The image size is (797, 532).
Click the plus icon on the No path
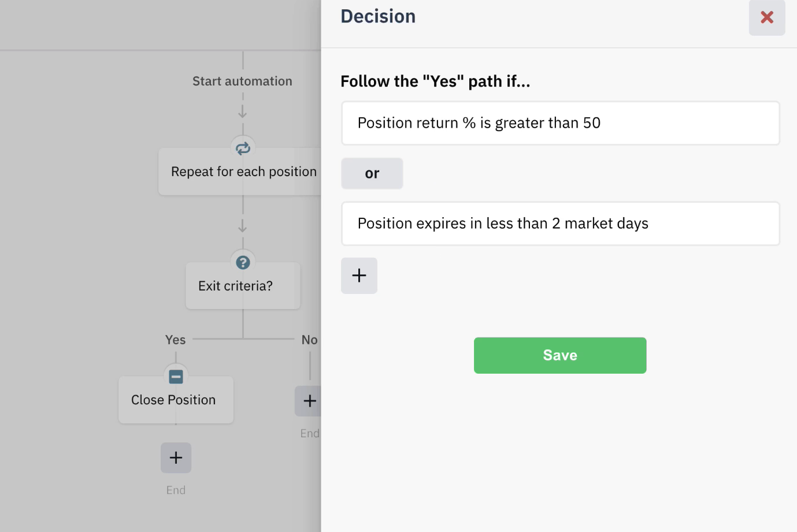pyautogui.click(x=310, y=400)
